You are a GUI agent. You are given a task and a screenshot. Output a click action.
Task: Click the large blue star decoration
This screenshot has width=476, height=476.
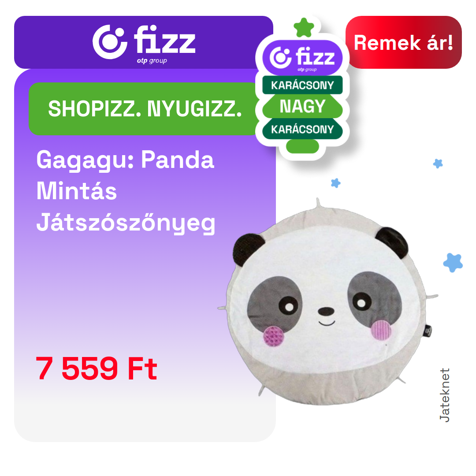[453, 263]
